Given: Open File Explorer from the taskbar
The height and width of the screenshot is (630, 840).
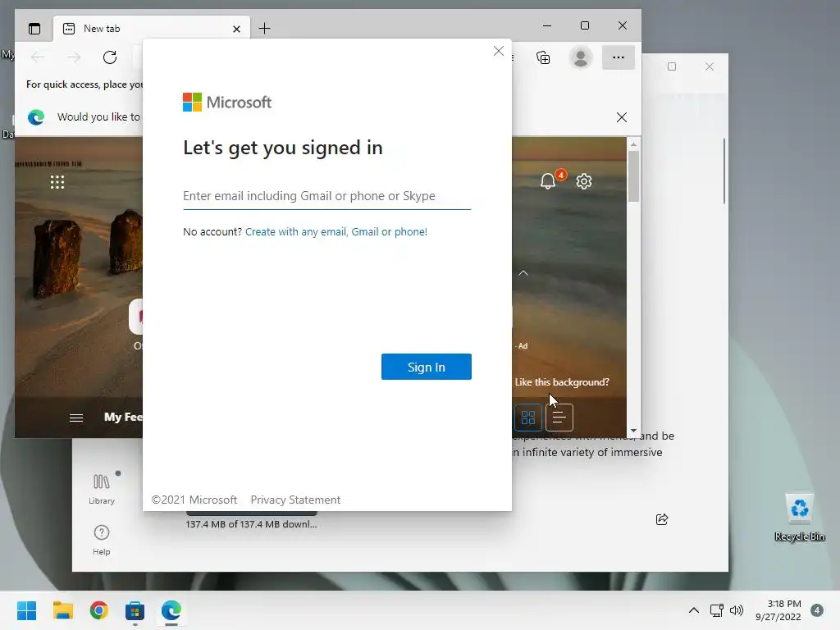Looking at the screenshot, I should click(62, 610).
